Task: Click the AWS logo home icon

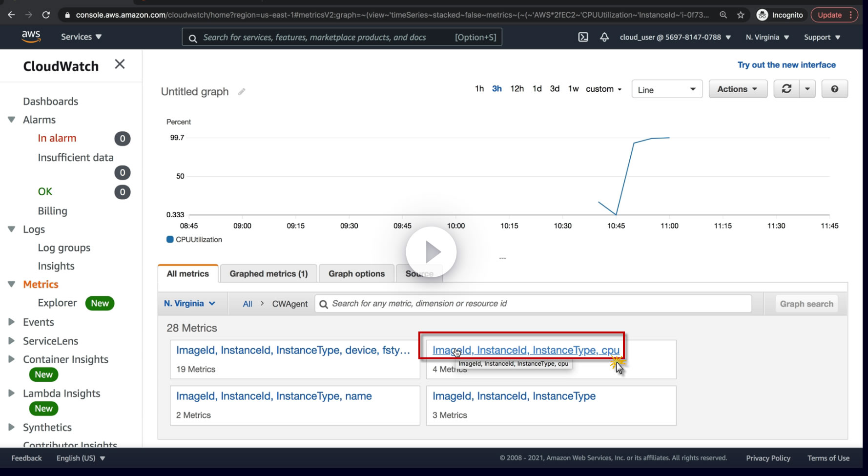Action: coord(31,37)
